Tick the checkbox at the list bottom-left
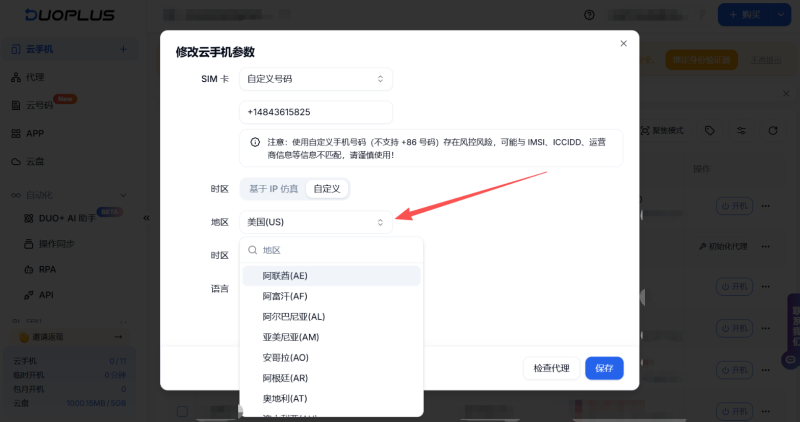The image size is (800, 422). pyautogui.click(x=182, y=411)
